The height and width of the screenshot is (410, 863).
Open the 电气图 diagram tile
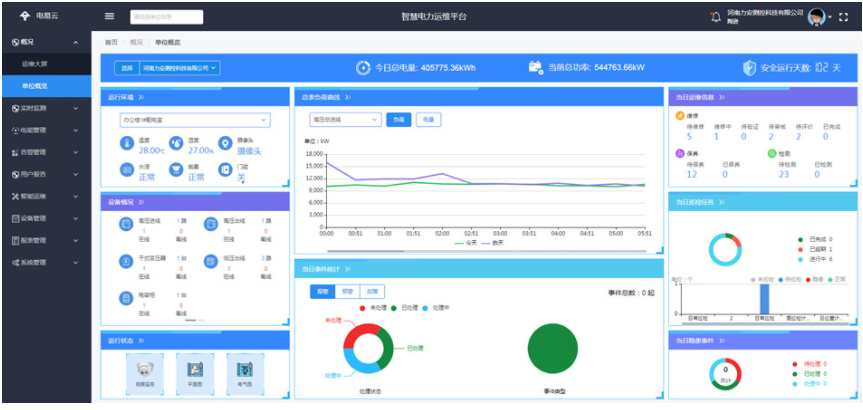pos(245,367)
